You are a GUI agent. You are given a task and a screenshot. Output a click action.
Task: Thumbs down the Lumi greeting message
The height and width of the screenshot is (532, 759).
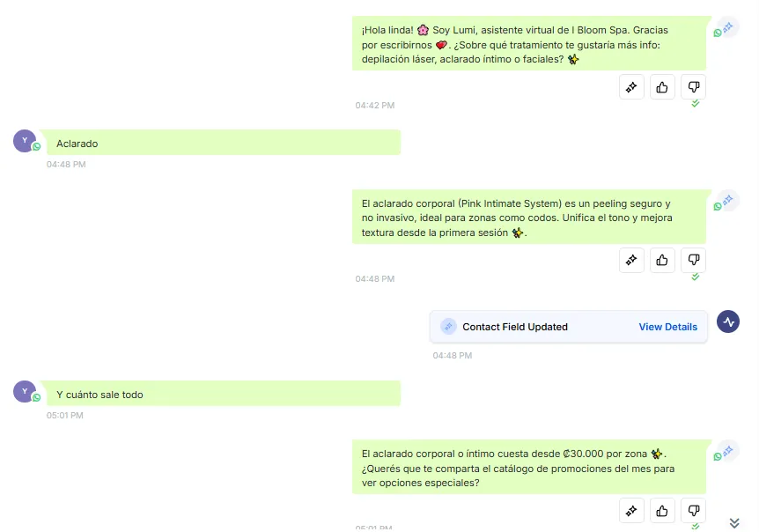[x=693, y=87]
